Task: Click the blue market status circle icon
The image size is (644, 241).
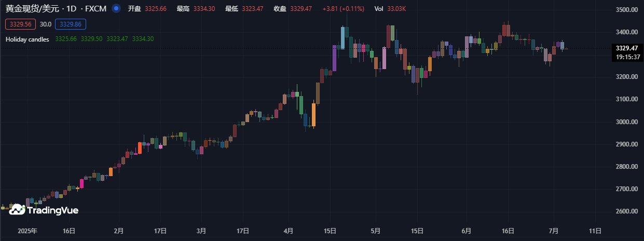Action: (x=116, y=9)
